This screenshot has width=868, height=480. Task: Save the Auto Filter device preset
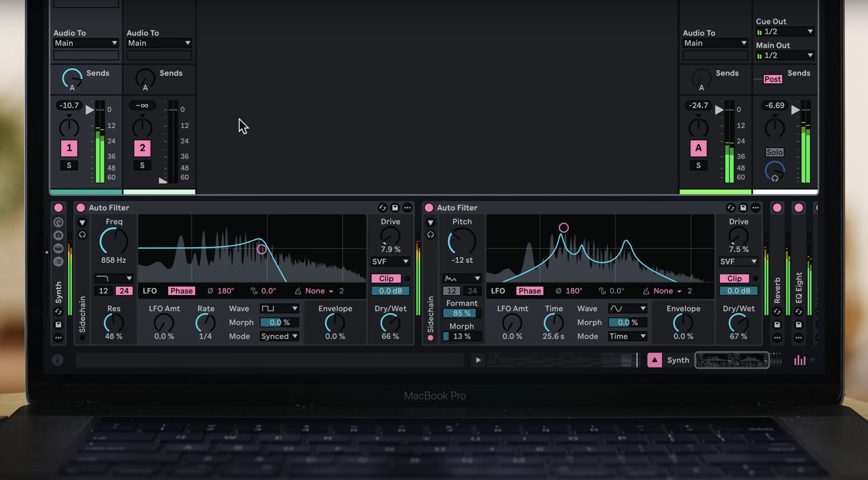395,208
